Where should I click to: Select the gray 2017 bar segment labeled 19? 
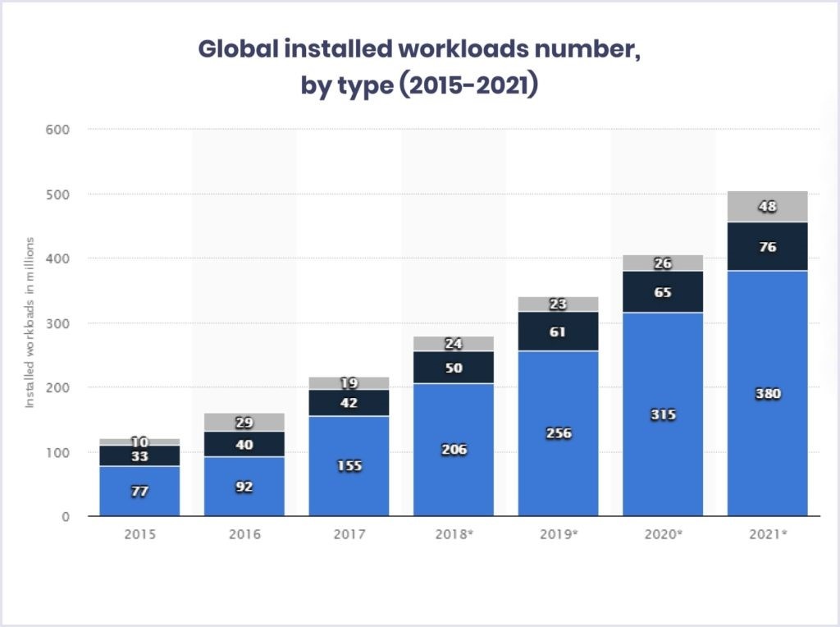[x=349, y=383]
